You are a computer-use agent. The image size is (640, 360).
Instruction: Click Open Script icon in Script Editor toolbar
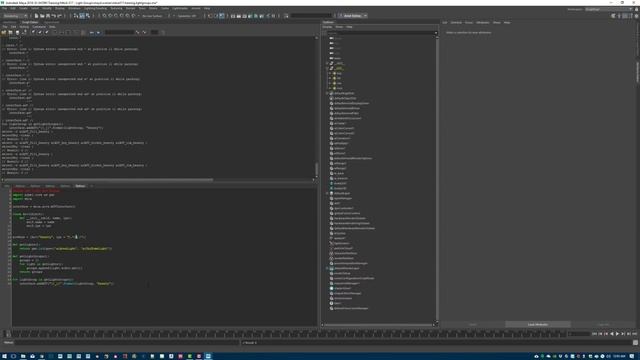[x=4, y=32]
